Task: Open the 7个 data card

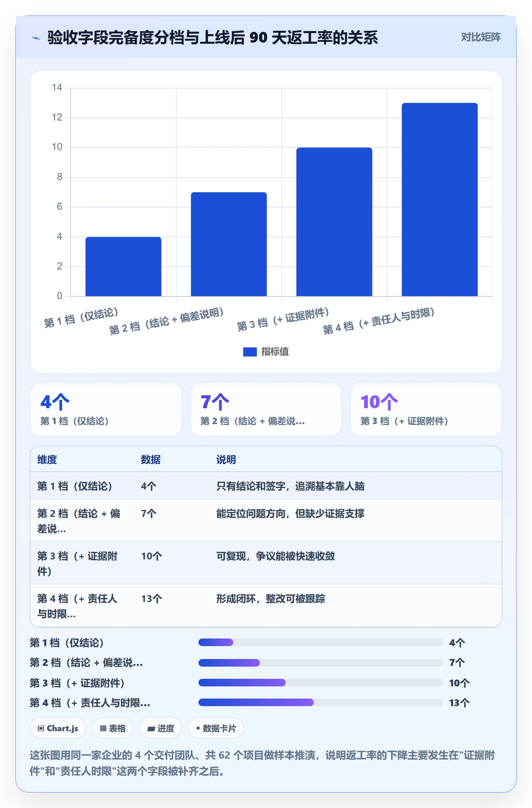Action: coord(266,409)
